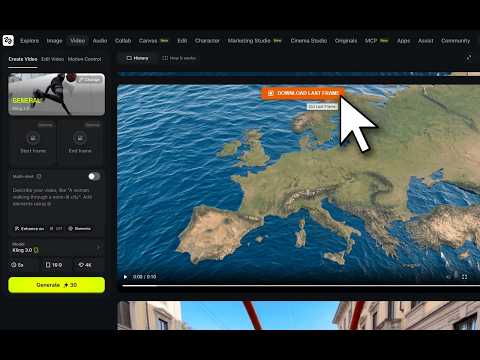
Task: Open the Collab menu item
Action: 123,41
